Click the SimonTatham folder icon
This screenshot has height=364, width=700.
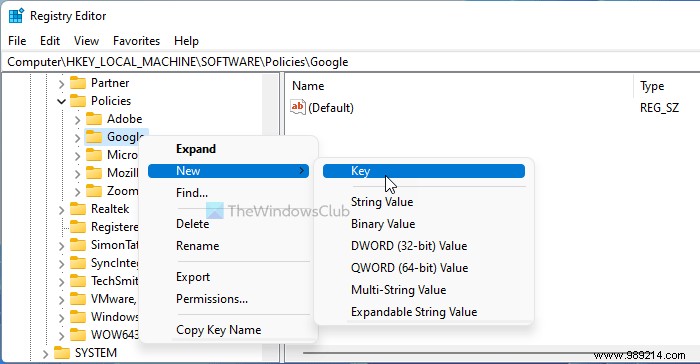tap(78, 245)
